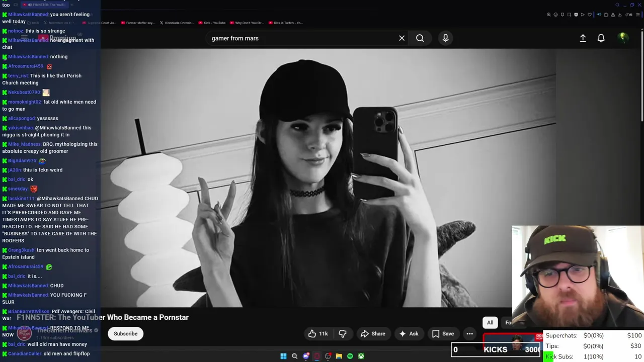Switch to 'Kinoblade Chronic...' browser tab
644x362 pixels.
tap(177, 23)
